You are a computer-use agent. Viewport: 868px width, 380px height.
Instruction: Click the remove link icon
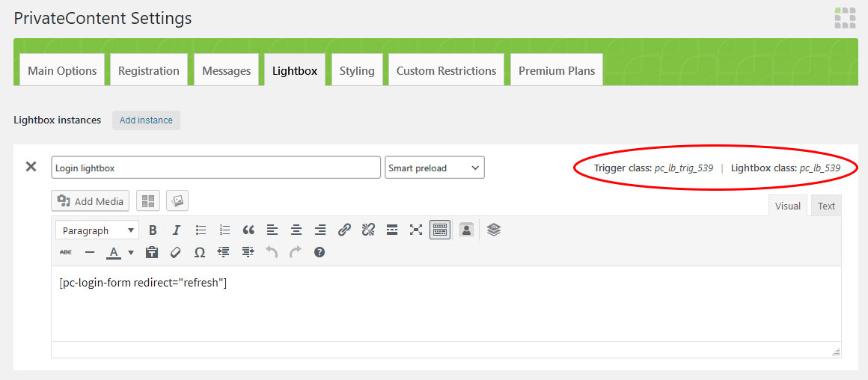(368, 230)
